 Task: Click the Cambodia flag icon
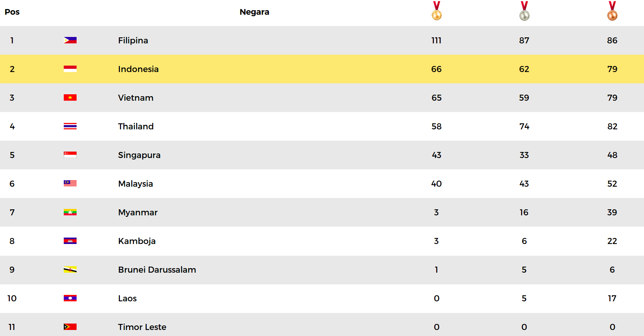70,241
